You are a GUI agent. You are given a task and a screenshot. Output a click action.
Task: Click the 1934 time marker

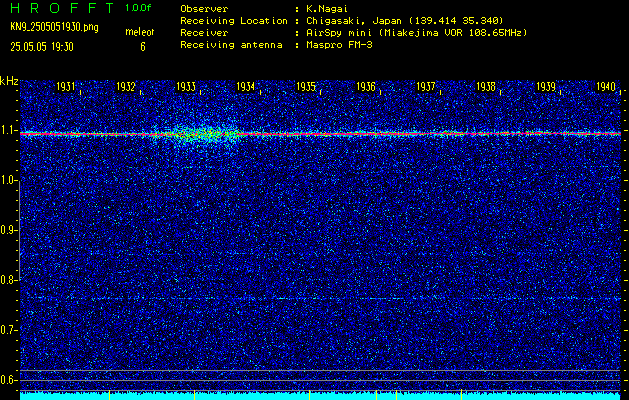click(x=246, y=87)
